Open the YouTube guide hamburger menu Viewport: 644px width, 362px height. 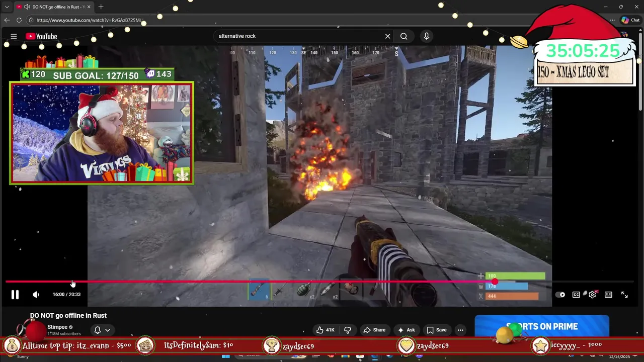click(14, 36)
